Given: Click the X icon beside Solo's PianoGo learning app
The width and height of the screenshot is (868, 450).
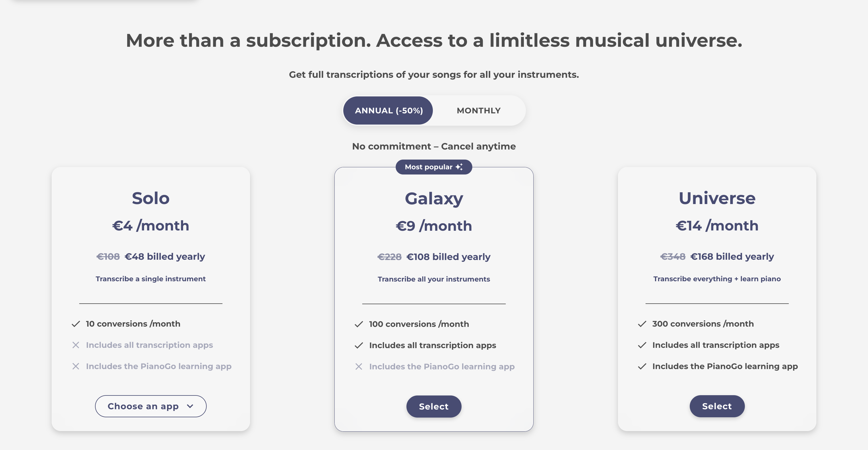Looking at the screenshot, I should coord(76,366).
